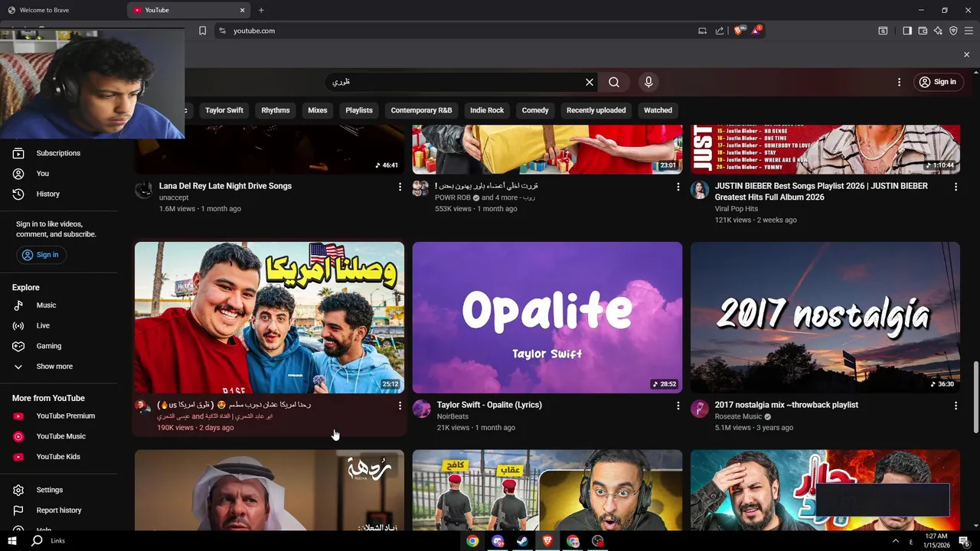Switch to Welcome to Brave tab

pyautogui.click(x=61, y=10)
